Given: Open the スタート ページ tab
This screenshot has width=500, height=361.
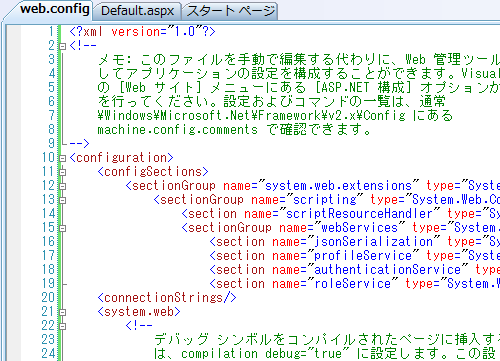Looking at the screenshot, I should pos(231,11).
